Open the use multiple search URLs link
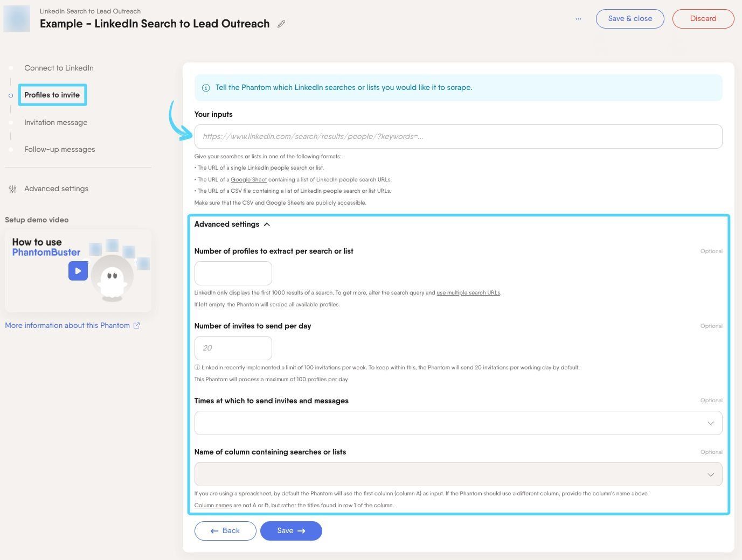Screen dimensions: 742x560 (468, 293)
